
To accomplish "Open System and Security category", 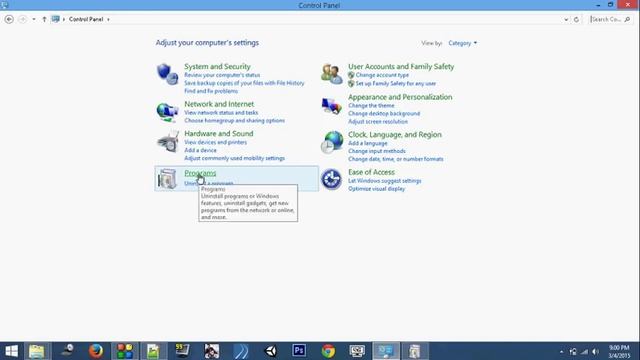I will (x=217, y=66).
